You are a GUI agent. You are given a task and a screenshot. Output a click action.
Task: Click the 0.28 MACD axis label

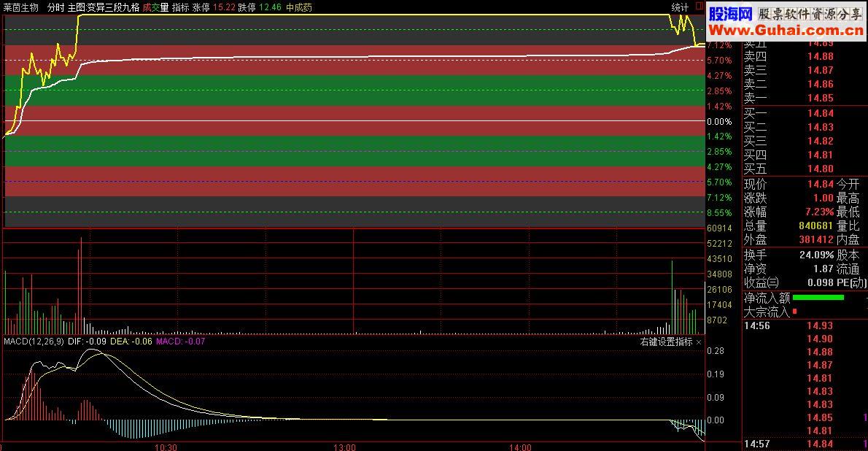tap(716, 351)
